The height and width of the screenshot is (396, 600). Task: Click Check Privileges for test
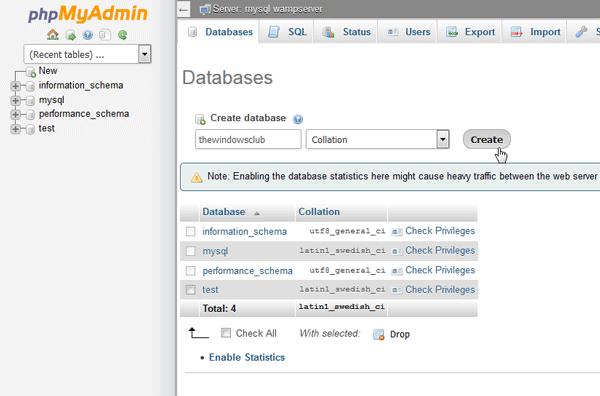440,290
